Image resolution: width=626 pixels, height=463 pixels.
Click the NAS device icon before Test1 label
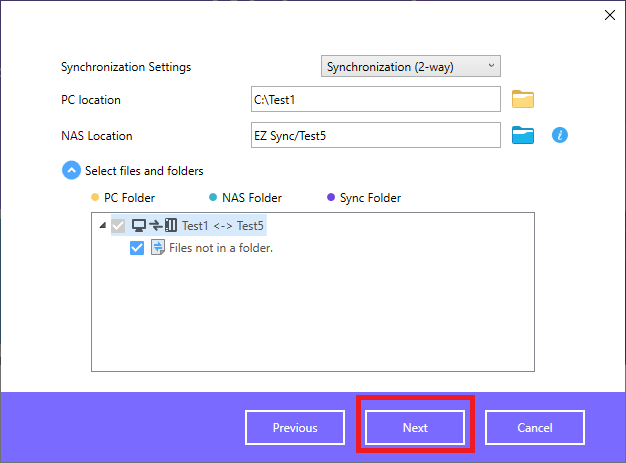coord(170,226)
